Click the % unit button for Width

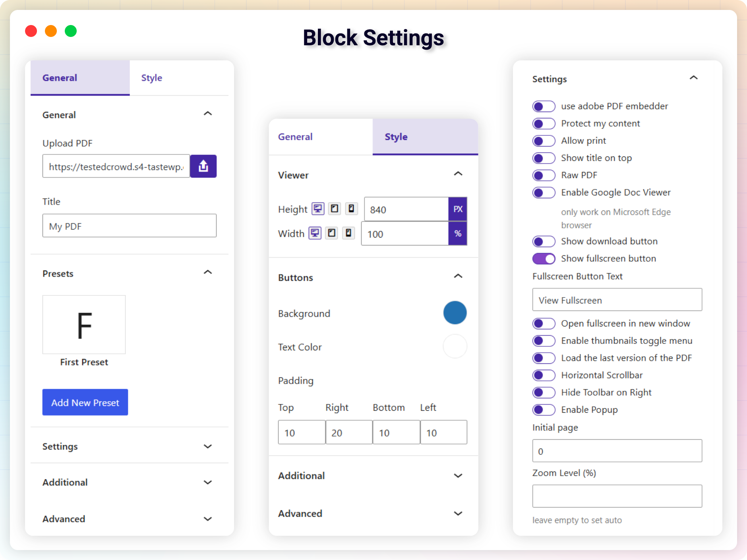[458, 234]
